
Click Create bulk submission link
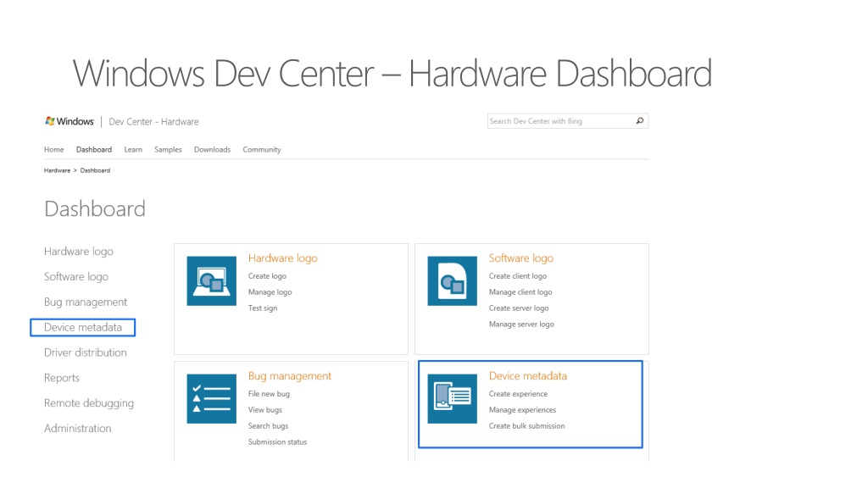pos(527,425)
